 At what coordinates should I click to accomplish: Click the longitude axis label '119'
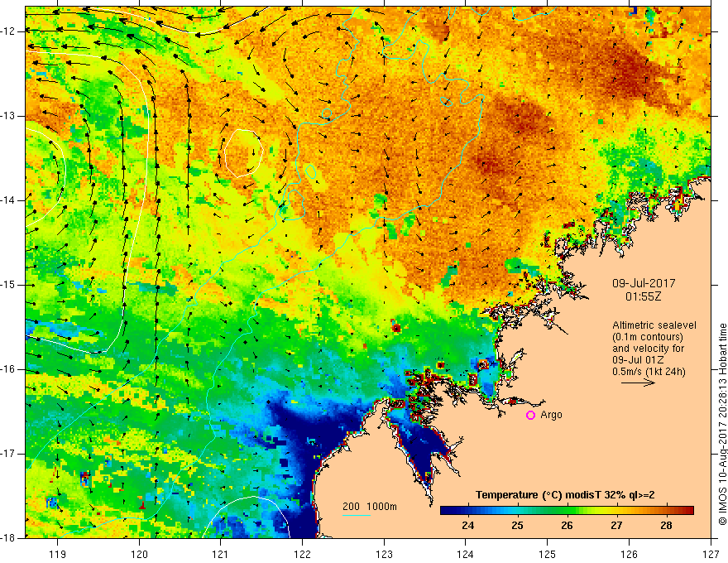pos(58,554)
